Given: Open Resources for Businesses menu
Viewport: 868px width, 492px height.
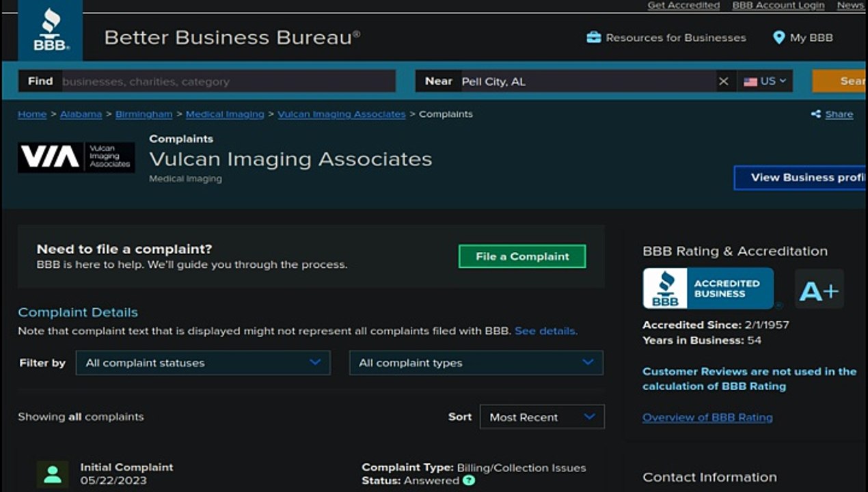Looking at the screenshot, I should click(666, 38).
